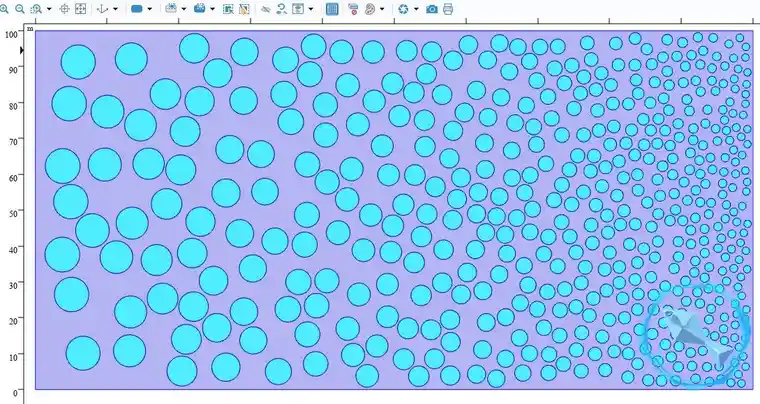This screenshot has width=760, height=404.
Task: Activate the Zoom Box tool
Action: (x=36, y=9)
